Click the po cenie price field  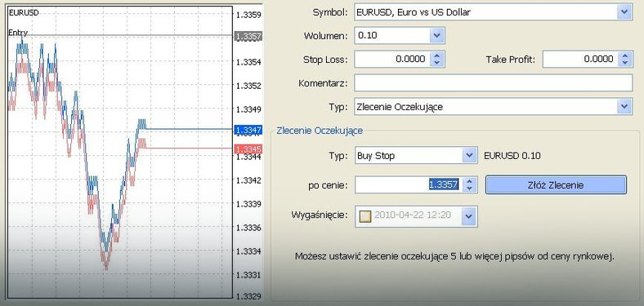409,185
